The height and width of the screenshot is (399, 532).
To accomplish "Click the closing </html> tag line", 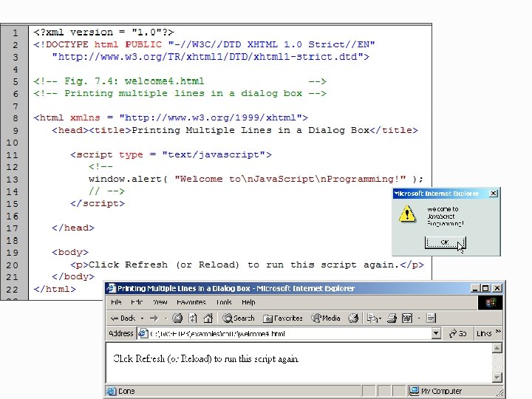I will pyautogui.click(x=55, y=289).
